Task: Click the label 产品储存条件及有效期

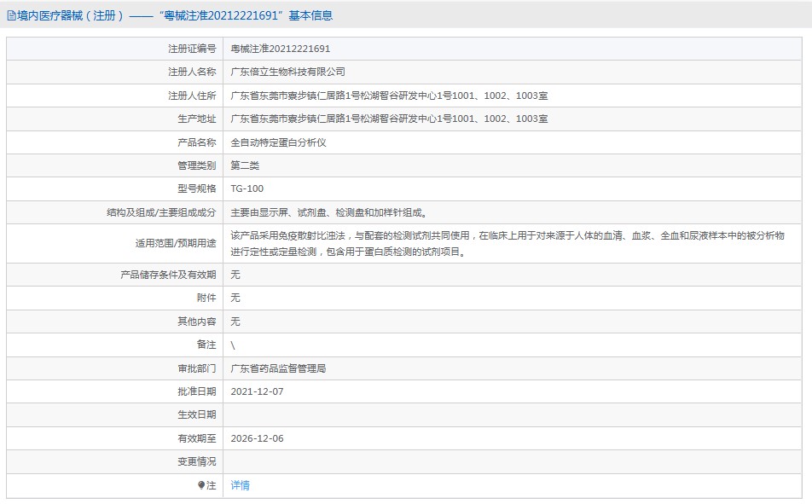Action: click(x=168, y=275)
